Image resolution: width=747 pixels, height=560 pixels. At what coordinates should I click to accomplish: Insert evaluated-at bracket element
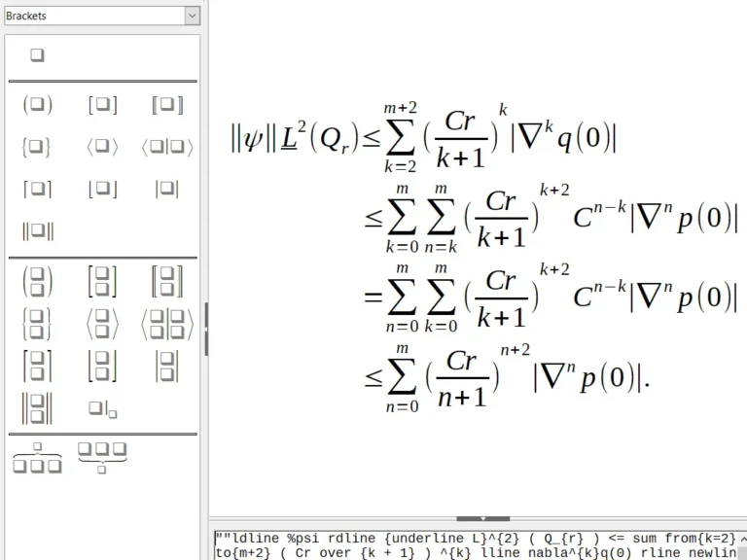(102, 409)
